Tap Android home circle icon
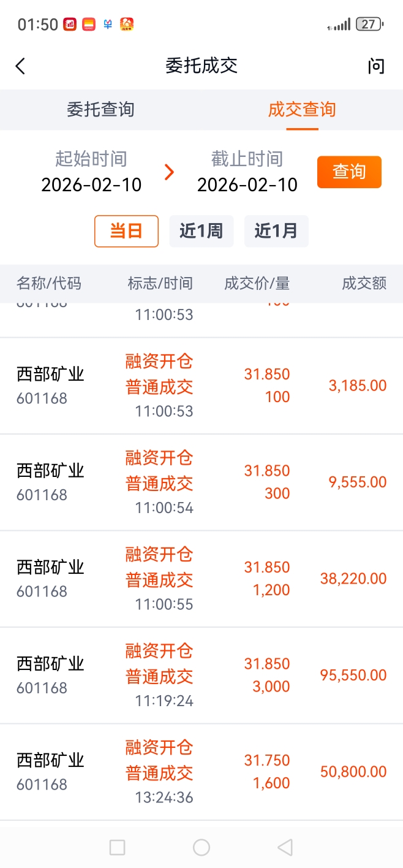The height and width of the screenshot is (868, 403). 201,847
